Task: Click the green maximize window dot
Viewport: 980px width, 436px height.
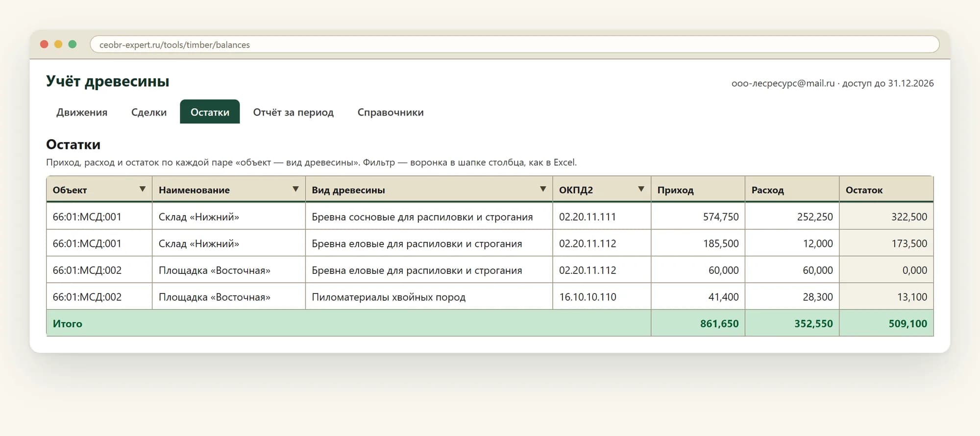Action: click(x=73, y=44)
